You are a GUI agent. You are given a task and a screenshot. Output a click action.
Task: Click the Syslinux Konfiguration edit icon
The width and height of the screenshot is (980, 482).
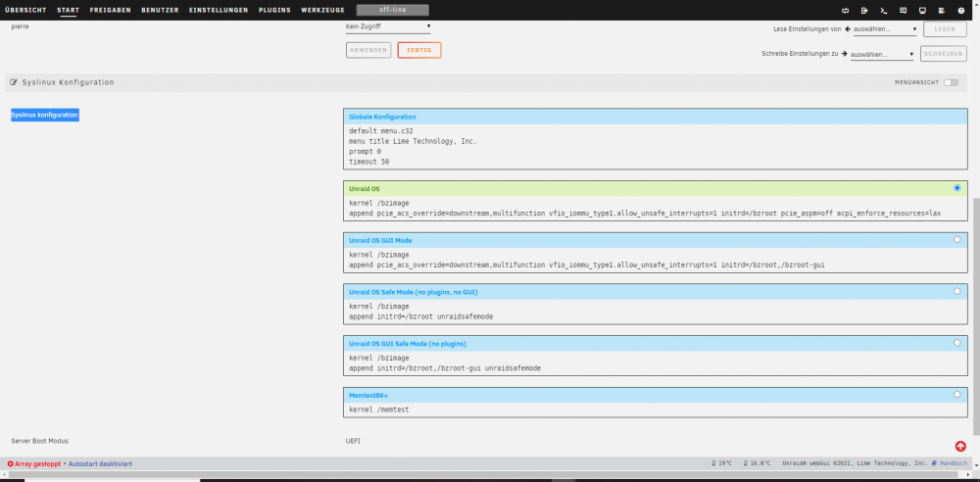coord(14,82)
